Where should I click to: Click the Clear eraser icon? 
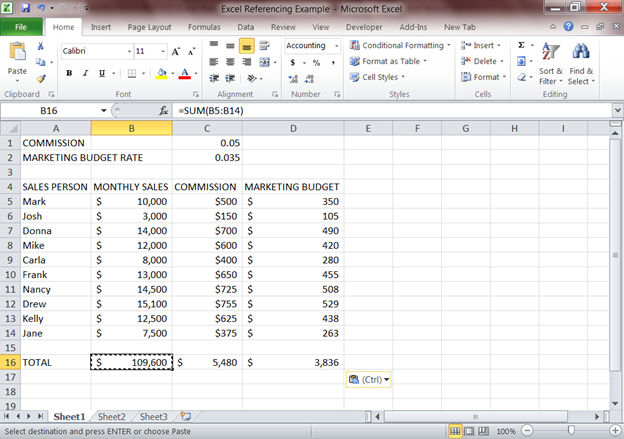tap(522, 77)
